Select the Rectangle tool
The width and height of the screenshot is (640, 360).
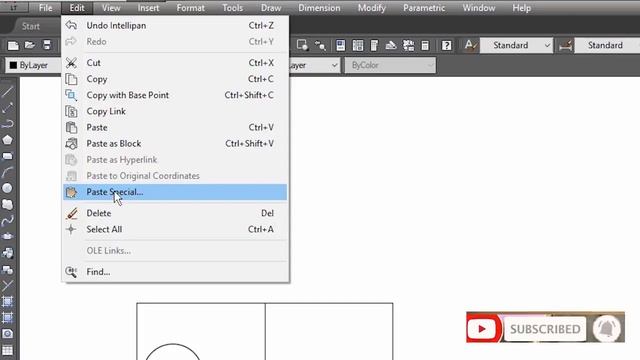7,156
